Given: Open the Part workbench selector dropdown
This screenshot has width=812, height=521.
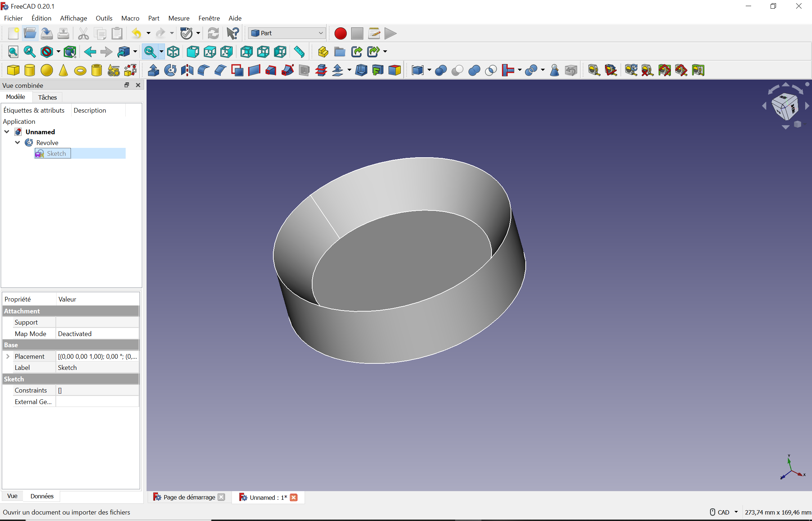Looking at the screenshot, I should (287, 33).
